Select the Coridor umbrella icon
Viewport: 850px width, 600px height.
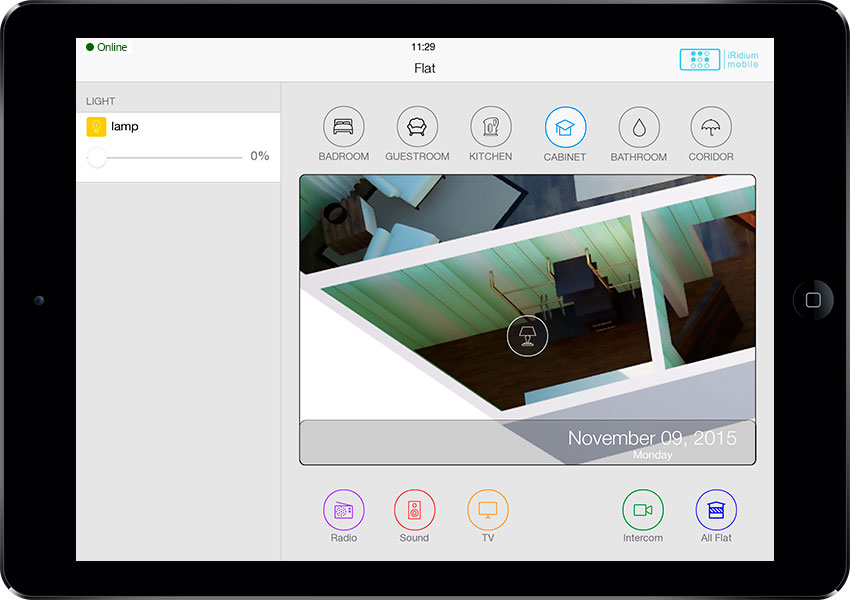(711, 127)
